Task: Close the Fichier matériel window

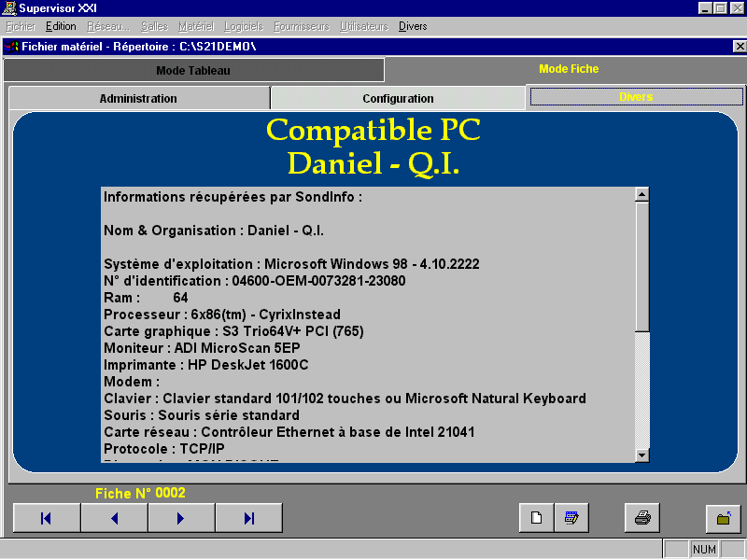Action: 740,46
